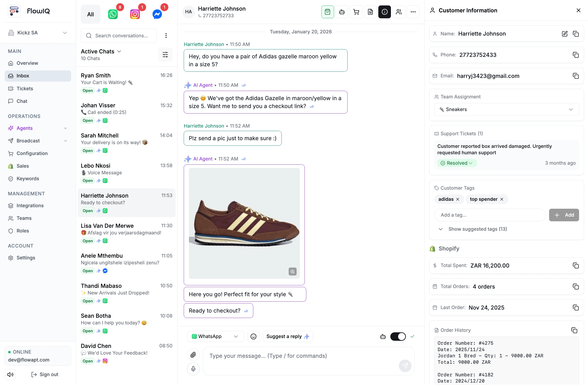Open the WhatsApp channel filter icon
Viewport: 588px width, 386px height.
113,14
